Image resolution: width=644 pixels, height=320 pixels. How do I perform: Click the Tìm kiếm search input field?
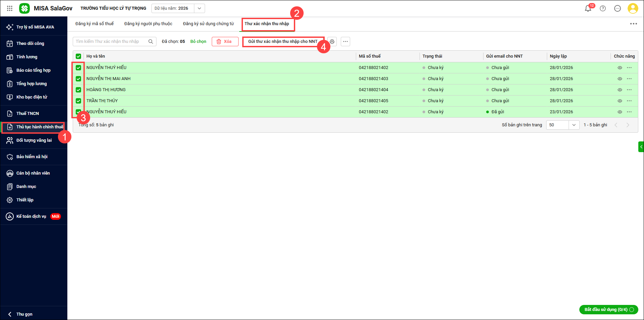pos(110,42)
